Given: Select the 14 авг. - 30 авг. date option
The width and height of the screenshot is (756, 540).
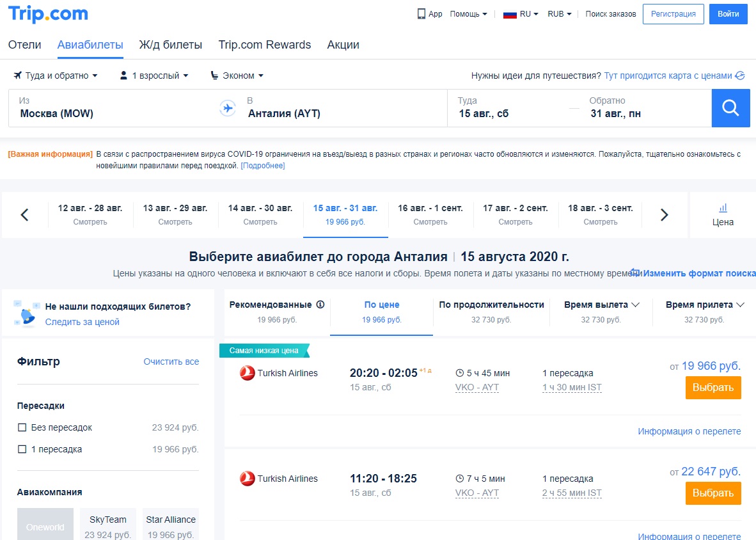Looking at the screenshot, I should (260, 214).
